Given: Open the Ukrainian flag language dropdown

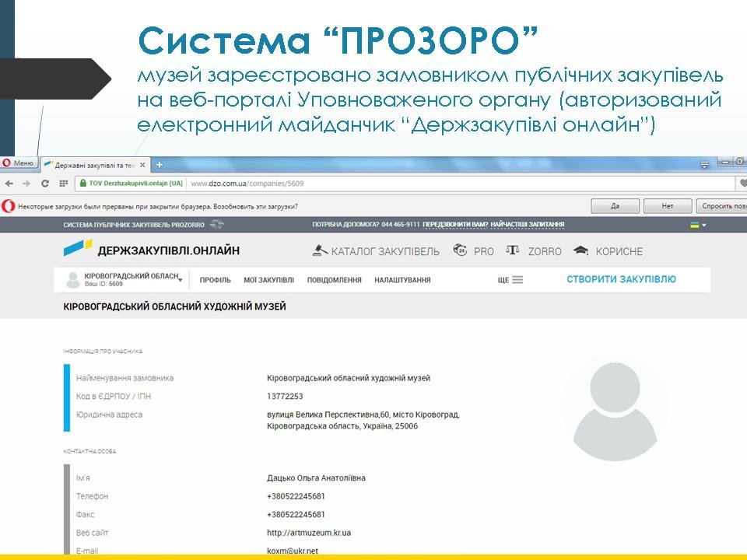Looking at the screenshot, I should 698,225.
